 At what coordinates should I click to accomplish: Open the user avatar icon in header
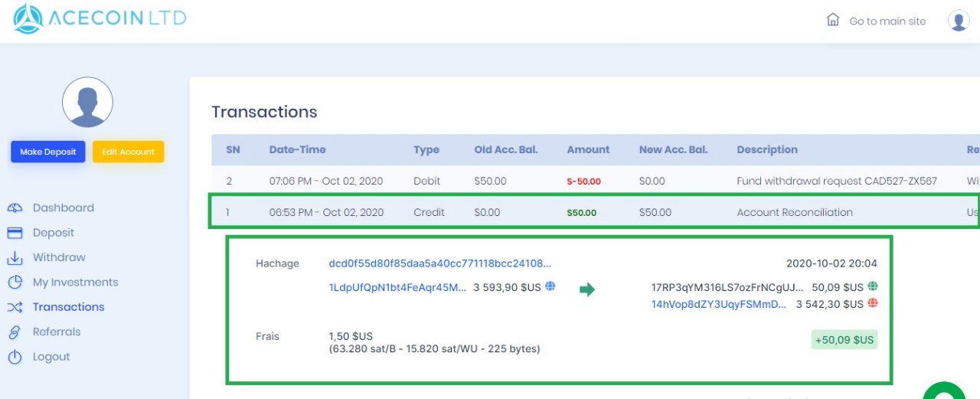[x=959, y=21]
